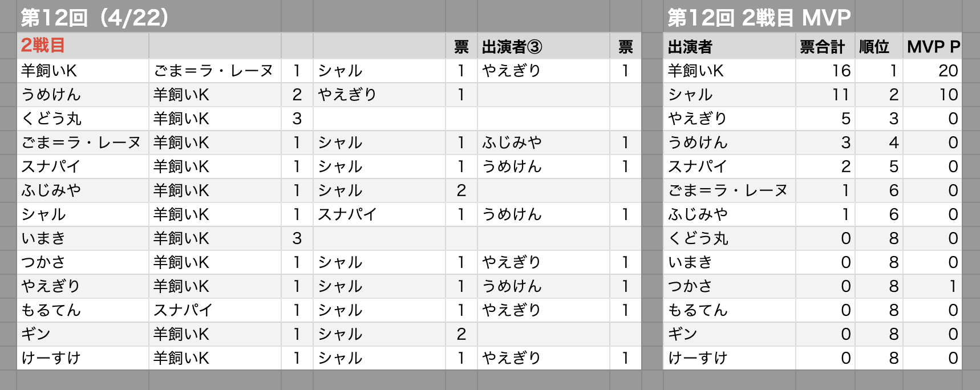Click the 票合計 header in MVP table
The width and height of the screenshot is (980, 390).
825,46
